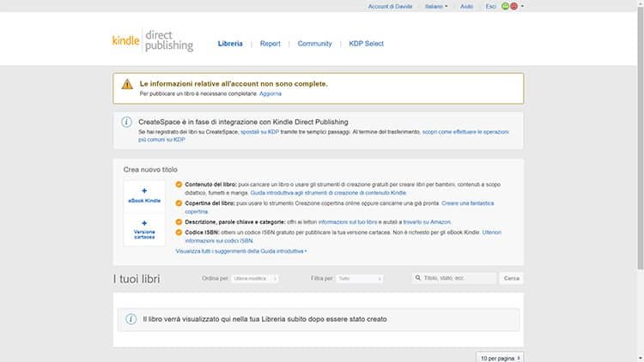Click the orange check next to Copertina del libro

[179, 203]
